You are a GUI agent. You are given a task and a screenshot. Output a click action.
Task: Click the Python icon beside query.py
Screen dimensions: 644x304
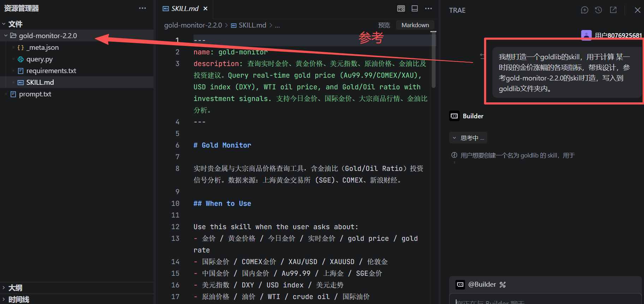tap(20, 59)
